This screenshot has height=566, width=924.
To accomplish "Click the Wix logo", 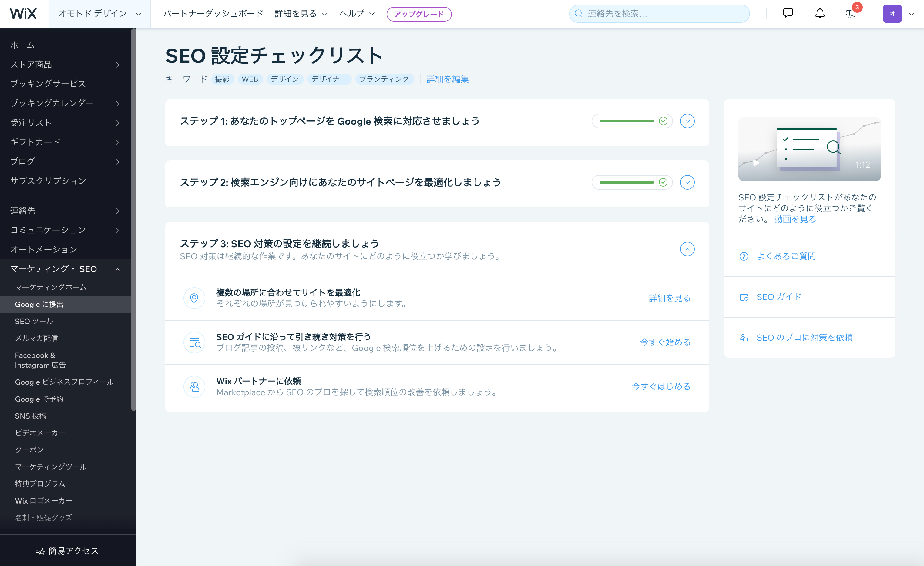I will [x=23, y=14].
